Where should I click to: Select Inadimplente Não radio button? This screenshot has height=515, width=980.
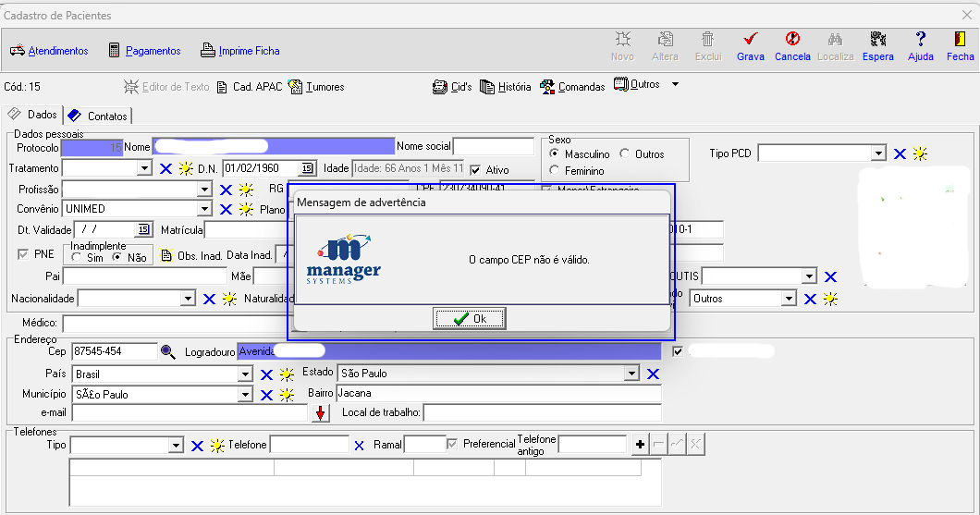pos(116,257)
